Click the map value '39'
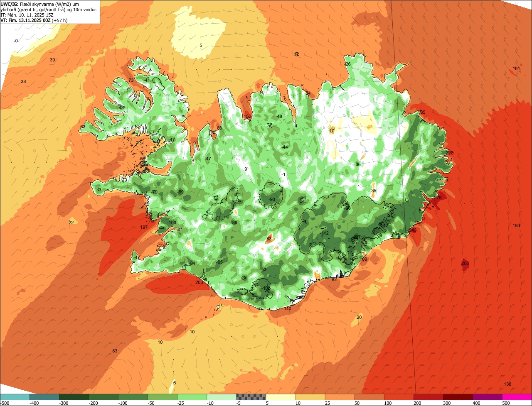This screenshot has height=406, width=532. 52,60
